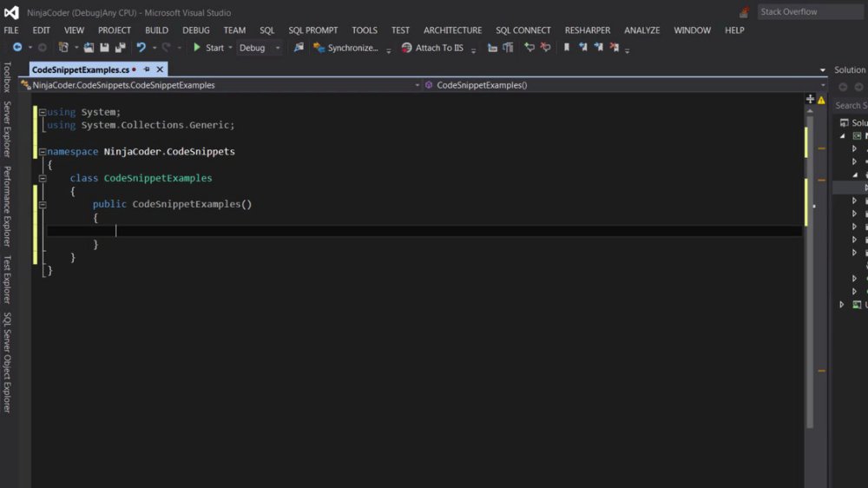
Task: Click the Synchronize... toolbar button
Action: [346, 48]
